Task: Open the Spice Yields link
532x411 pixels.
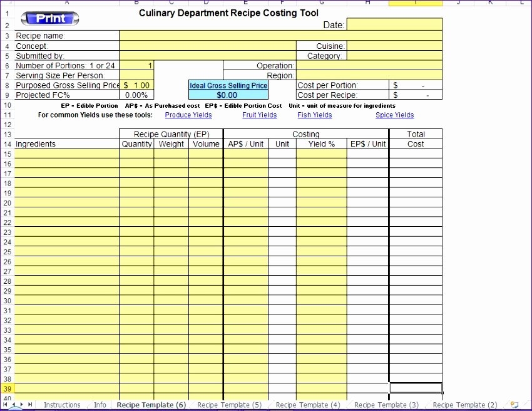Action: pos(394,115)
